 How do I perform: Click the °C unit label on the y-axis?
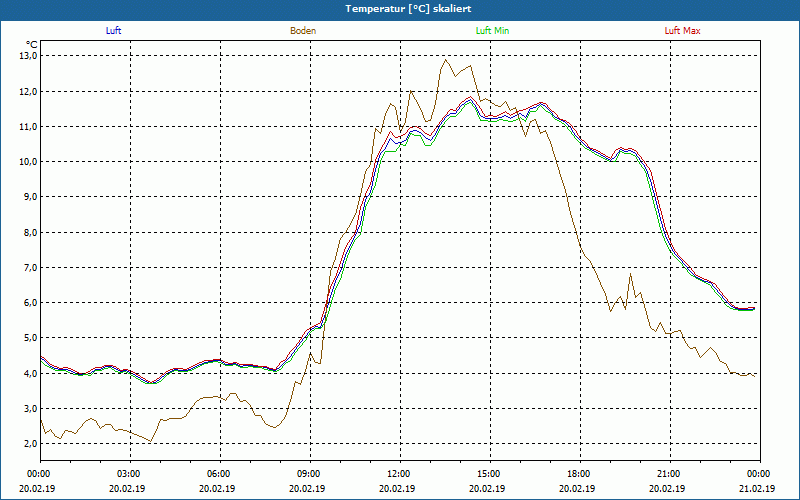tap(31, 44)
